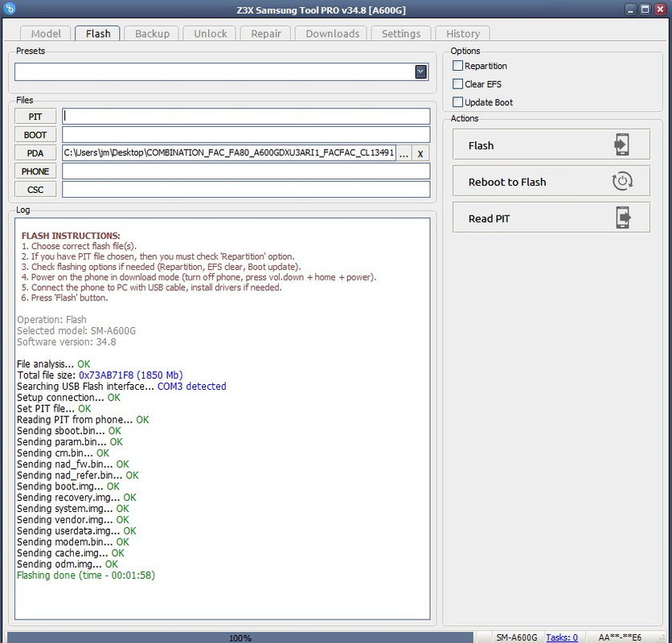The image size is (672, 643).
Task: Click the 100% progress bar
Action: 240,637
